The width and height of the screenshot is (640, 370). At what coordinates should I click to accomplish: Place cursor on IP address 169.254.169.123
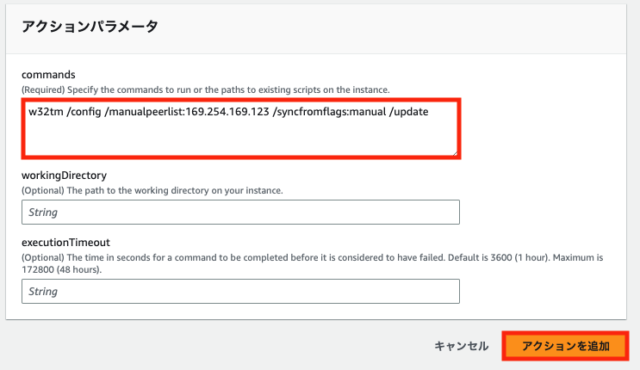pos(227,112)
